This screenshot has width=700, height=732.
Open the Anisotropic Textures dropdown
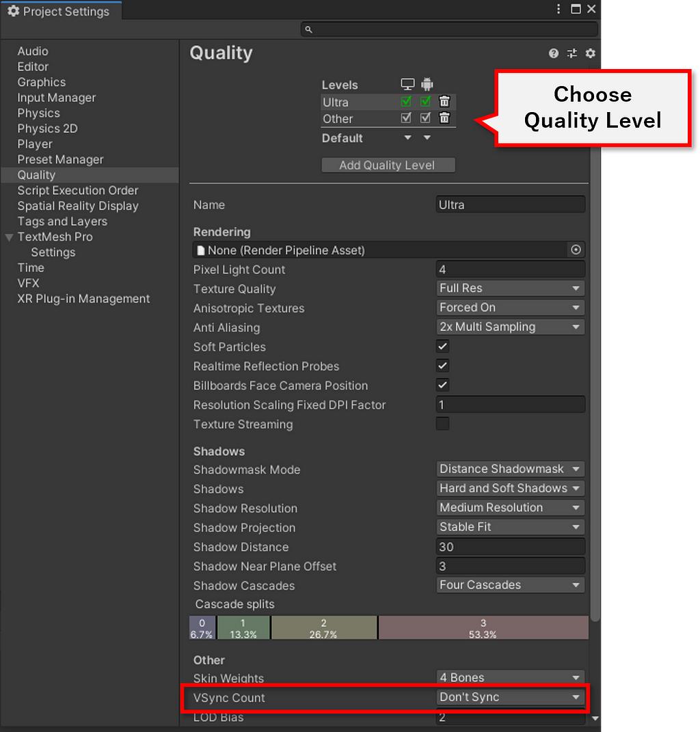point(511,307)
